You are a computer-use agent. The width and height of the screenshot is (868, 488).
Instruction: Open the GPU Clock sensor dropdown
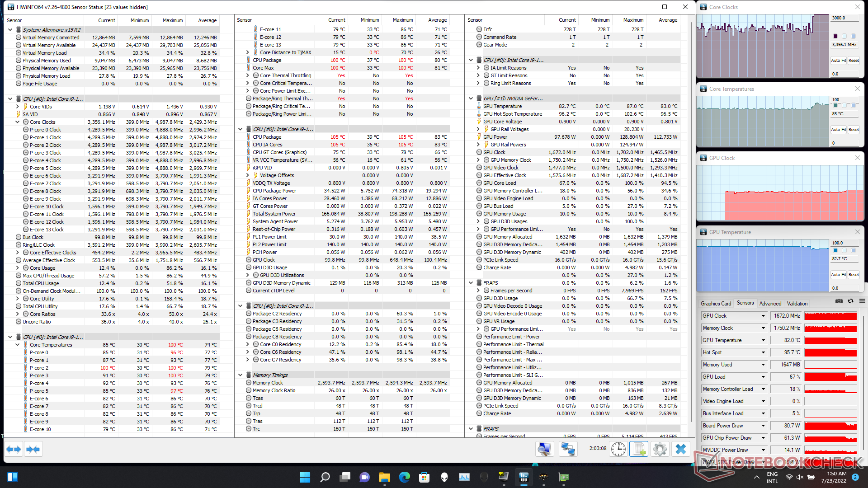pos(763,316)
